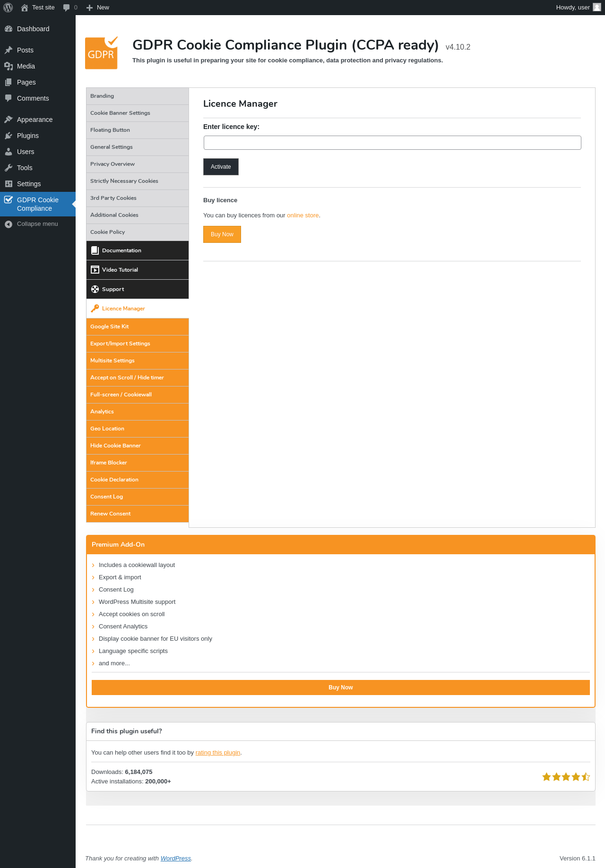The height and width of the screenshot is (868, 605).
Task: Select the Analytics tab
Action: (x=138, y=412)
